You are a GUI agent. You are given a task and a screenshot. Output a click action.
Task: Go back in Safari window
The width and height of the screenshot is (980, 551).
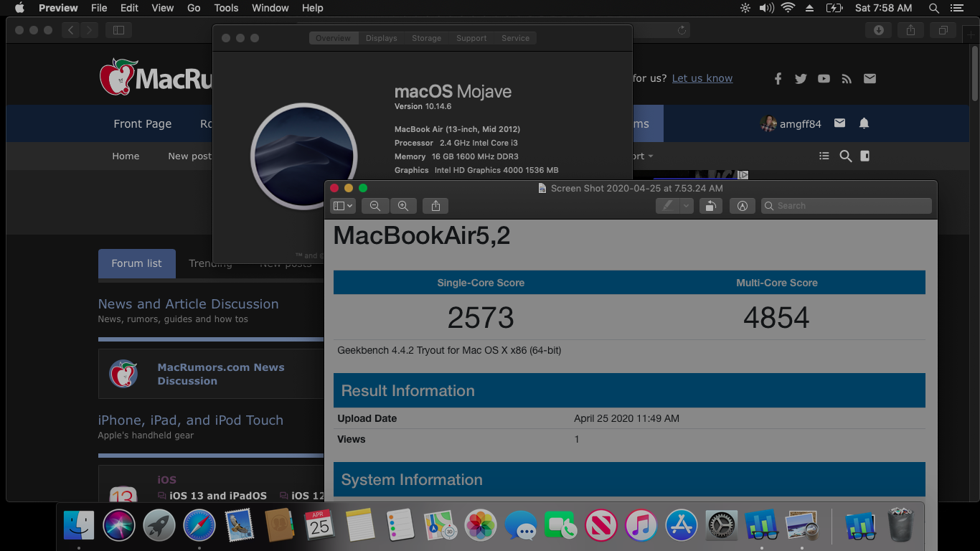70,30
